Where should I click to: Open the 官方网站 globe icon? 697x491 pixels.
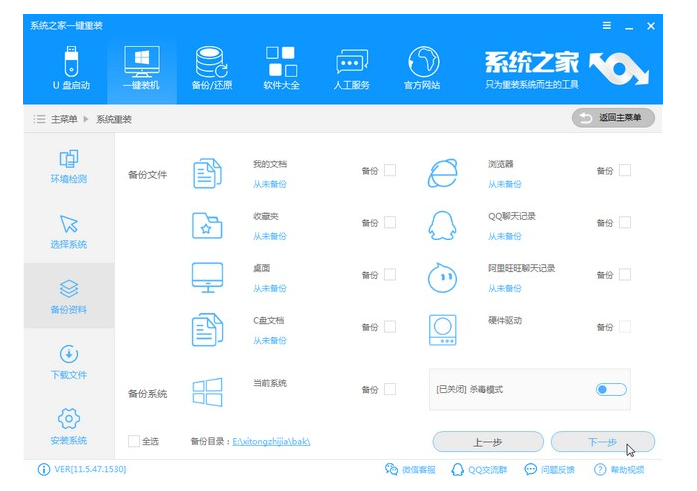point(421,68)
